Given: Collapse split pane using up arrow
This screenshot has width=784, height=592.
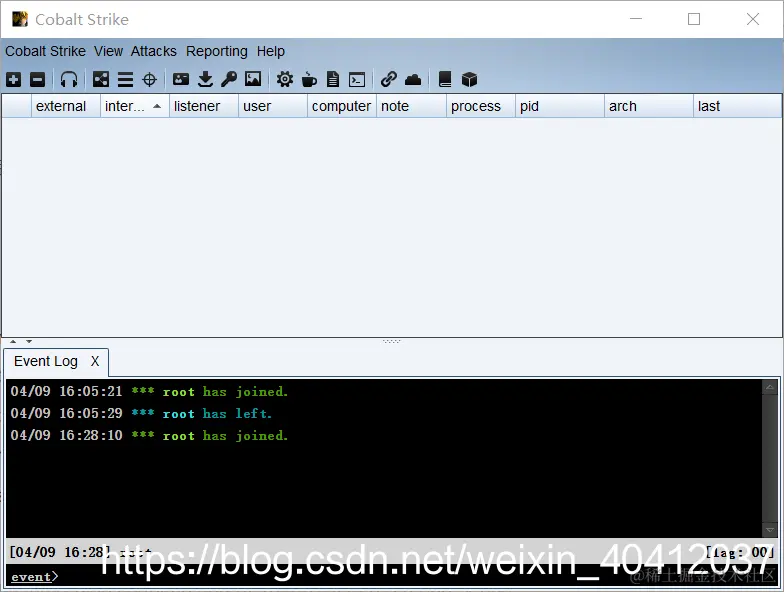Looking at the screenshot, I should click(14, 342).
